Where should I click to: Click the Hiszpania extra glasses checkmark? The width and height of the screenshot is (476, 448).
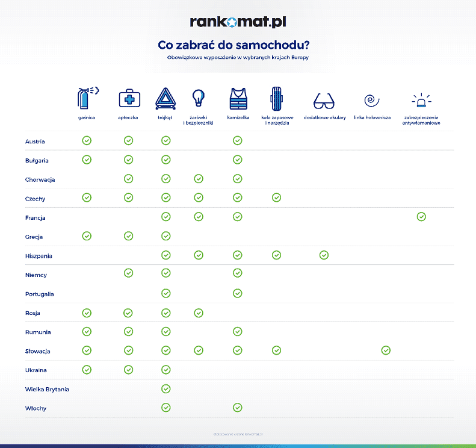click(324, 255)
